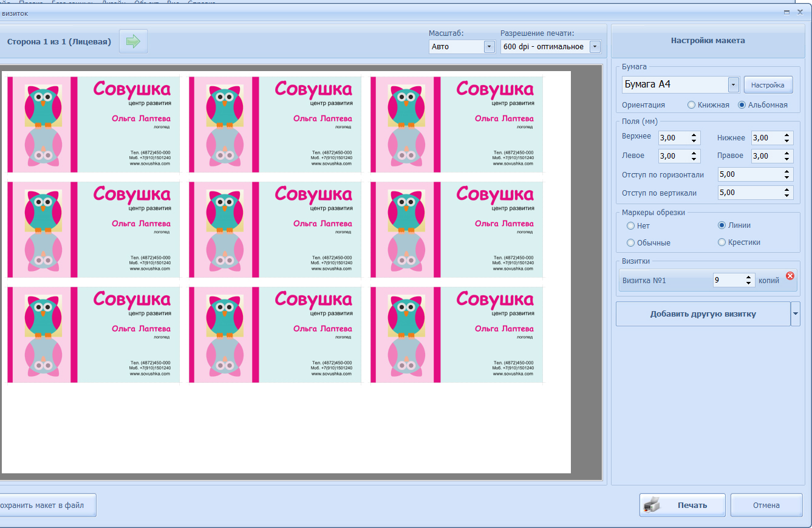Decrease Нижнее margin with down arrow

787,141
